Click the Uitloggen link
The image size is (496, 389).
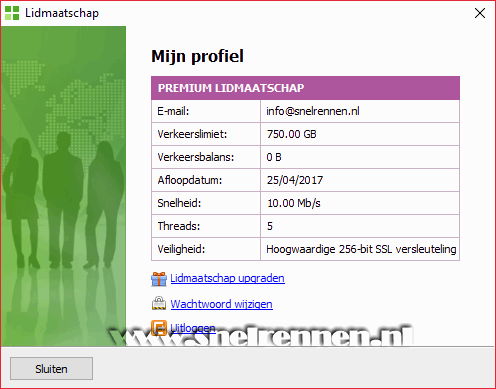(x=193, y=328)
